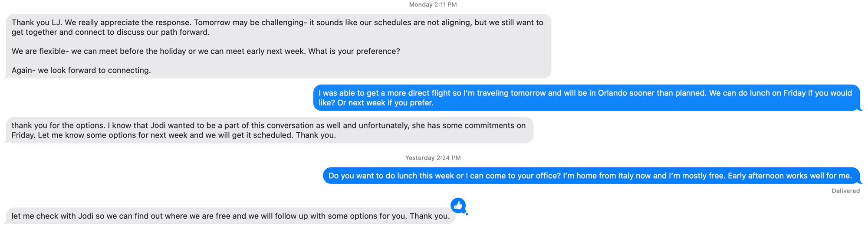Click the thumbs-up tapback reaction
Image resolution: width=868 pixels, height=229 pixels.
[x=458, y=206]
